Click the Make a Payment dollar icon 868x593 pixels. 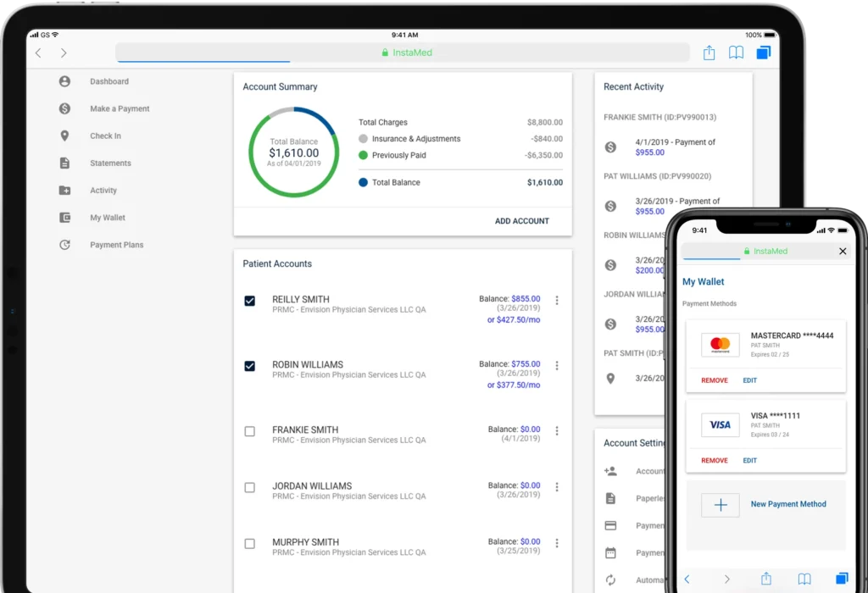point(64,108)
